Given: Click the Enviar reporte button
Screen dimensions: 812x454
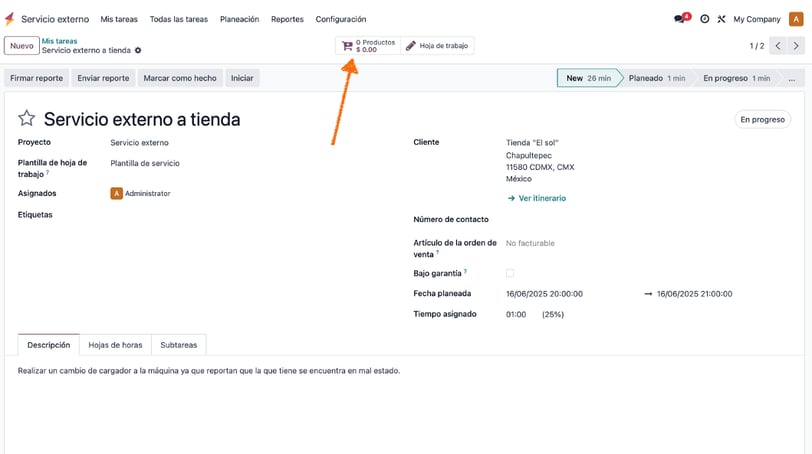Looking at the screenshot, I should pyautogui.click(x=104, y=78).
